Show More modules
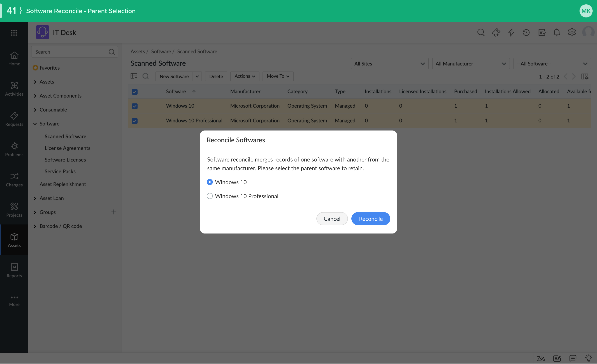The image size is (597, 364). pyautogui.click(x=14, y=301)
